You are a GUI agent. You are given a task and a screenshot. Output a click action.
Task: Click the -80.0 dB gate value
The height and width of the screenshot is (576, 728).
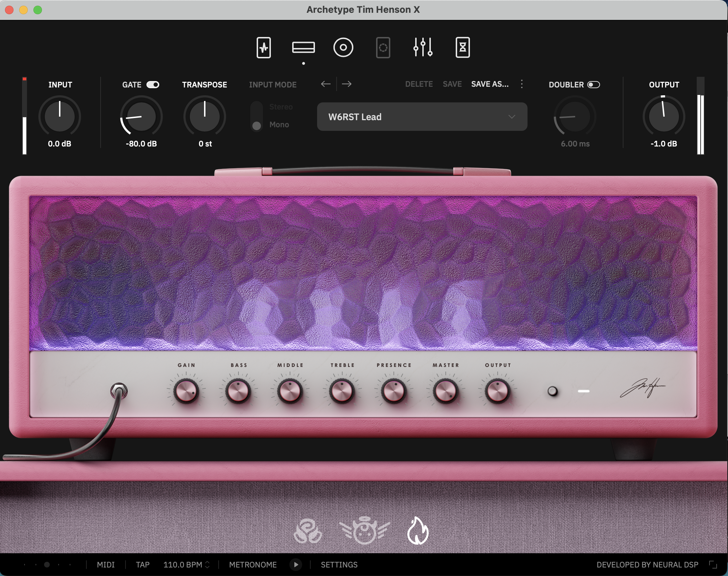141,144
